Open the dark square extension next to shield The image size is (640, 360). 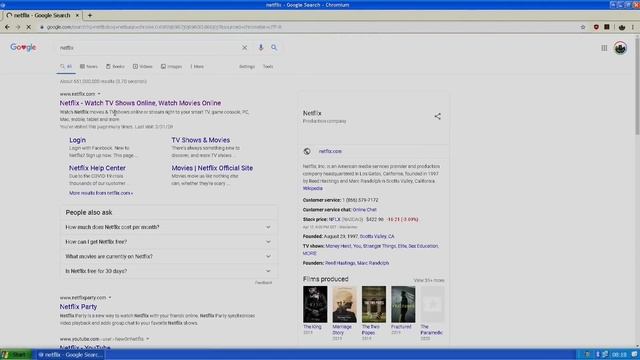[x=607, y=27]
